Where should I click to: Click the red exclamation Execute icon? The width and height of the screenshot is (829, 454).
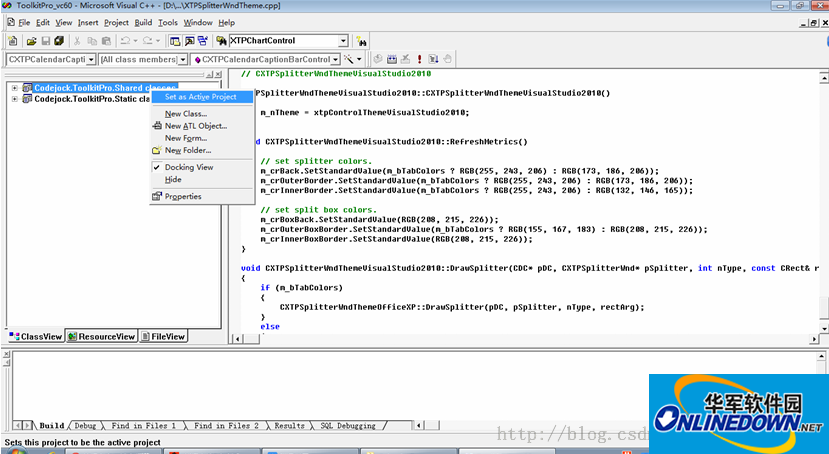(x=419, y=59)
